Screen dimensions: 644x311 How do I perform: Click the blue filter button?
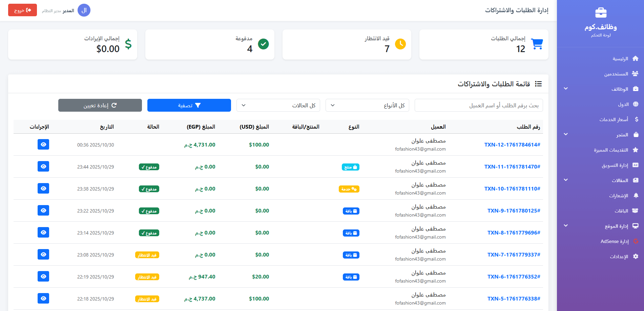click(189, 105)
